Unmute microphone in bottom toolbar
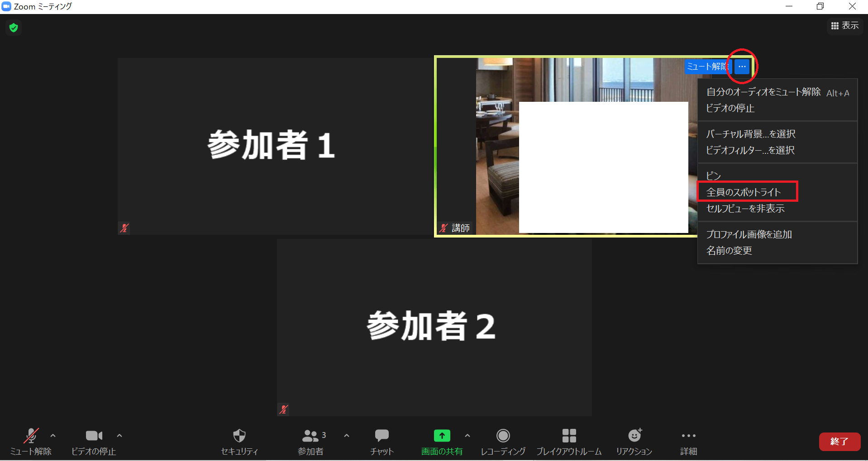Image resolution: width=868 pixels, height=461 pixels. [x=31, y=436]
